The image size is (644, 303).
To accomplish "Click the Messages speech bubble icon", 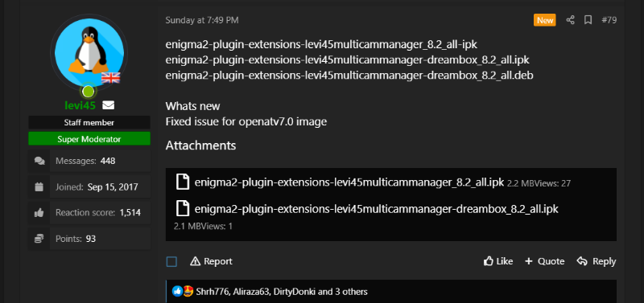I will click(39, 161).
